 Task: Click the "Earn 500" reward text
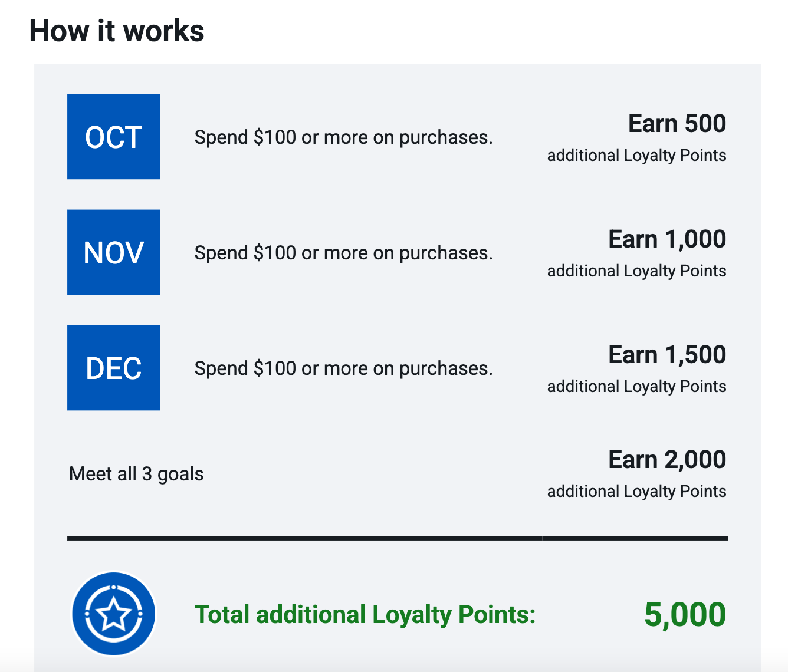[677, 124]
